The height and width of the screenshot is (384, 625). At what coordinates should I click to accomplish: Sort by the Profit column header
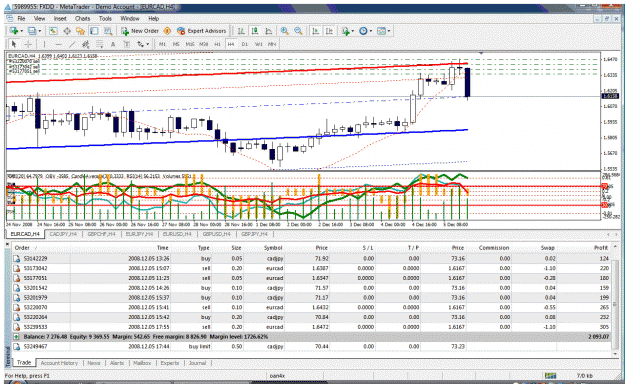601,248
